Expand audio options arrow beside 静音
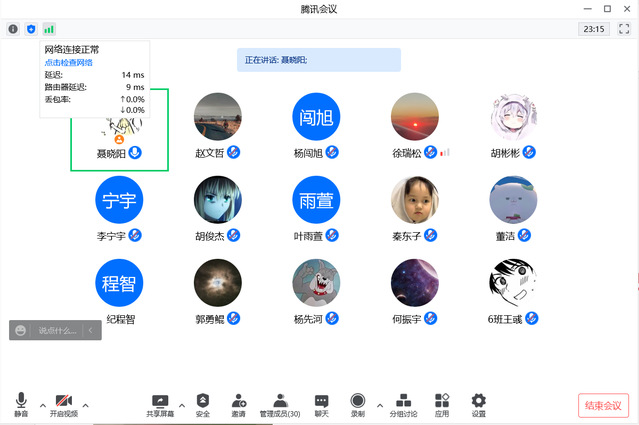Screen dimensions: 639x425 coord(42,405)
